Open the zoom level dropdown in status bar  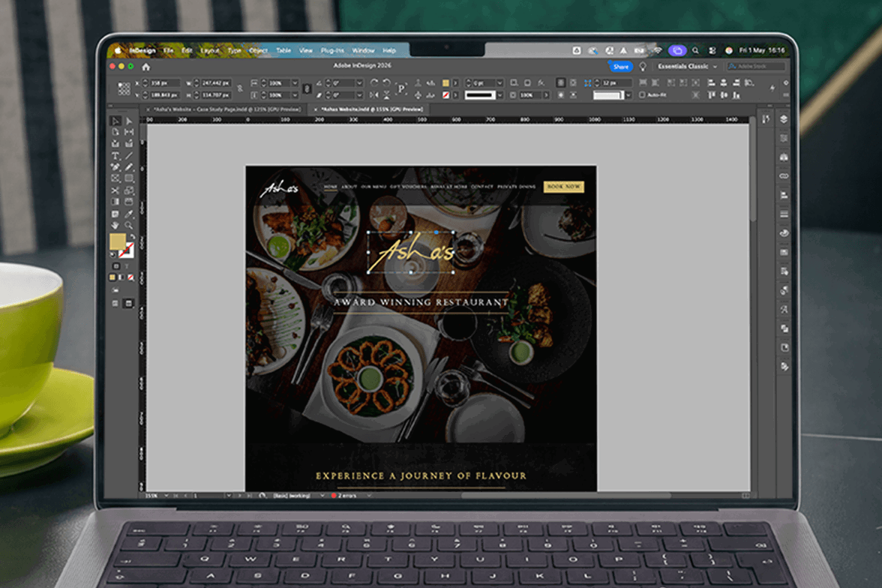[166, 496]
